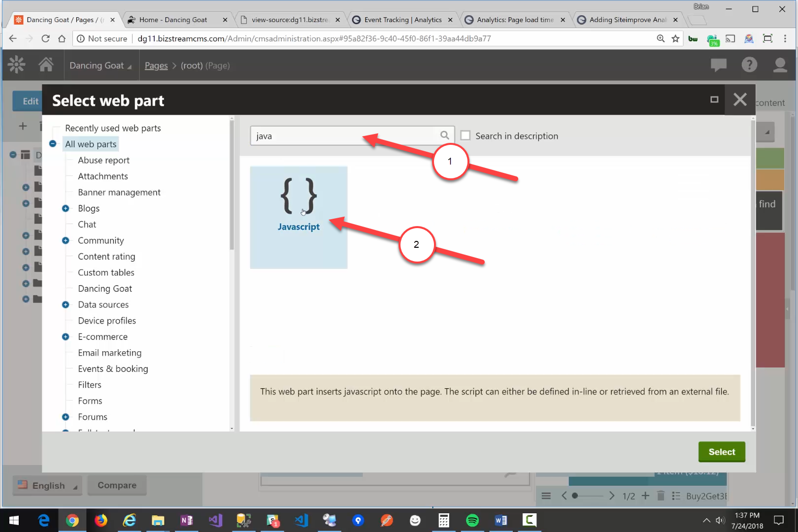Expand the Blogs web part category
The image size is (798, 532).
(66, 208)
